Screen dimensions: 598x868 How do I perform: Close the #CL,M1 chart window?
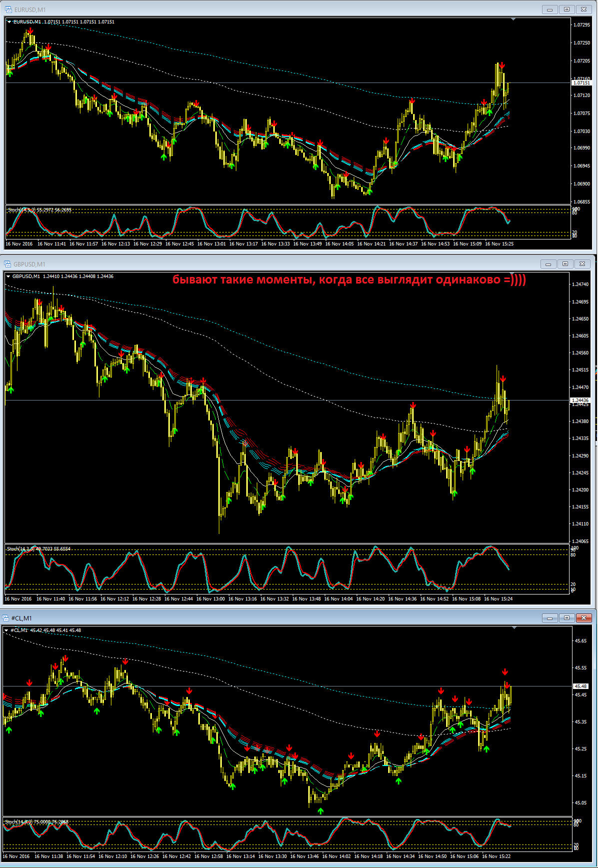pos(584,618)
